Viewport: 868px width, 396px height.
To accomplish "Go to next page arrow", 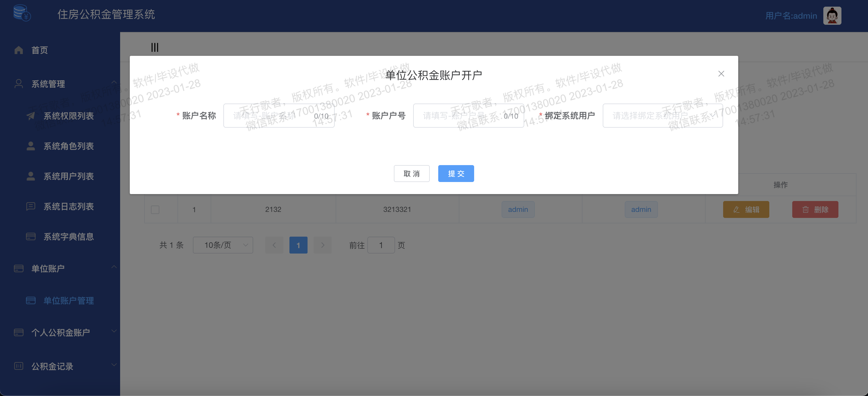I will [322, 245].
